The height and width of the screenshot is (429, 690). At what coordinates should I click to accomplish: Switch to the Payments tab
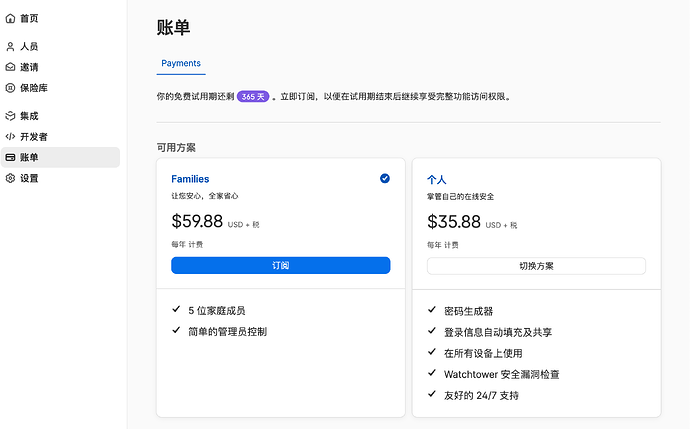coord(181,63)
